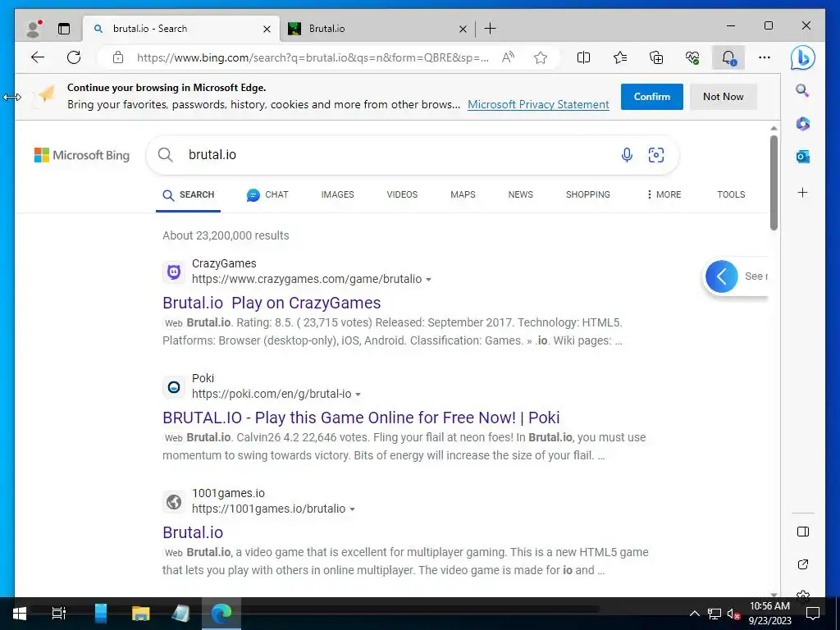Click Confirm to import browsing data

pyautogui.click(x=652, y=97)
